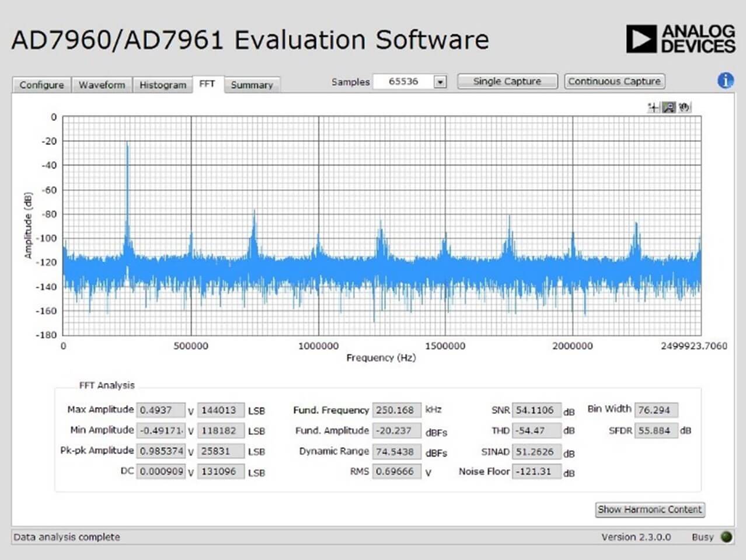Click the SFDR value field

[x=657, y=430]
